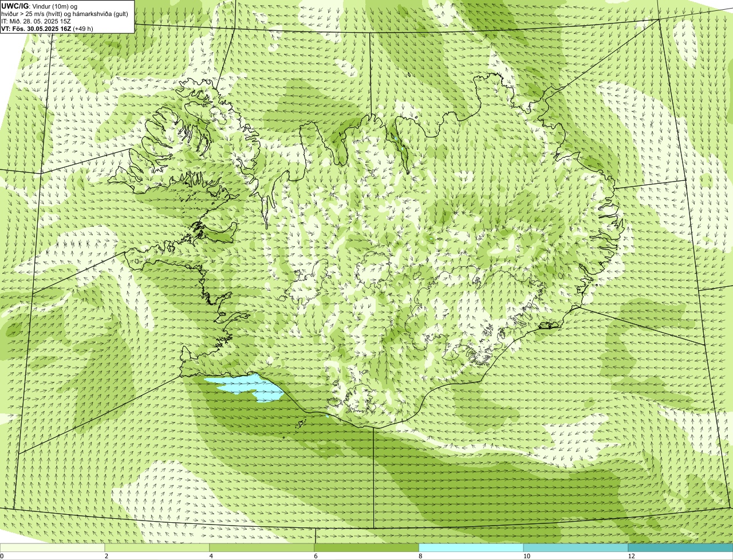Screen dimensions: 733x560
Task: Click the 'IT: Mið. 28. 05. 2025 15Z' line
Action: [36, 21]
